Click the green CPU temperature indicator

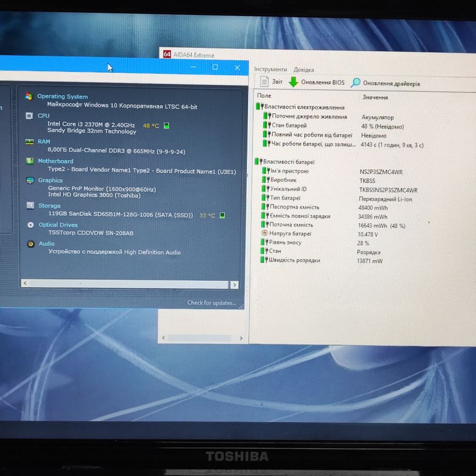[167, 125]
